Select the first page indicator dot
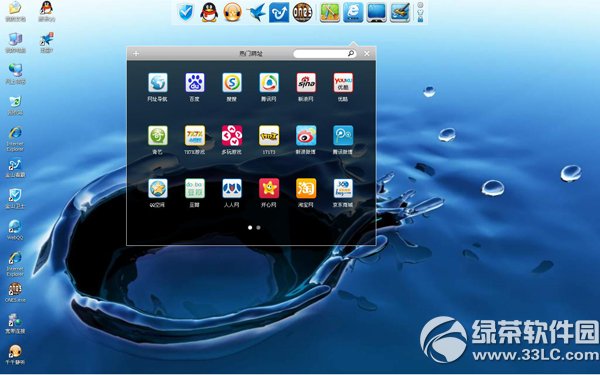The image size is (600, 375). tap(250, 227)
